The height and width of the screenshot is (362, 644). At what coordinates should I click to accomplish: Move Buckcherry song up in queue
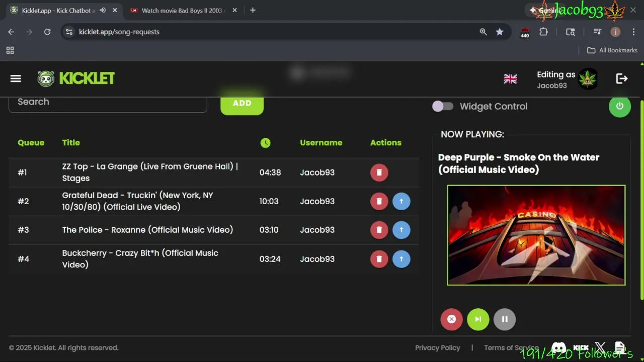coord(401,259)
